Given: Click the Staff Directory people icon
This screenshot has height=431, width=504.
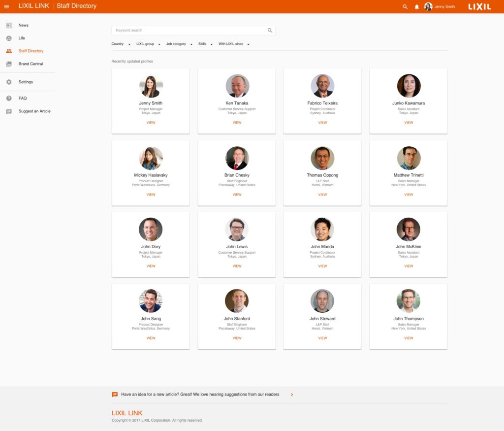Looking at the screenshot, I should pos(9,51).
